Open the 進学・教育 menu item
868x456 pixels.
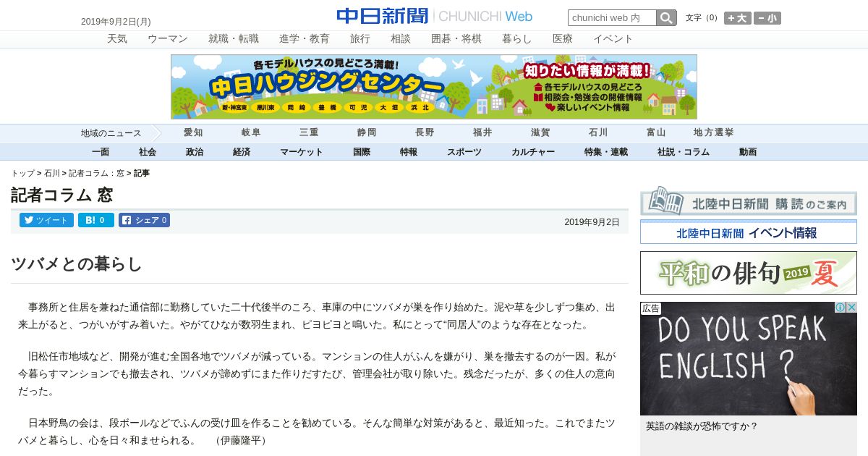tap(305, 39)
